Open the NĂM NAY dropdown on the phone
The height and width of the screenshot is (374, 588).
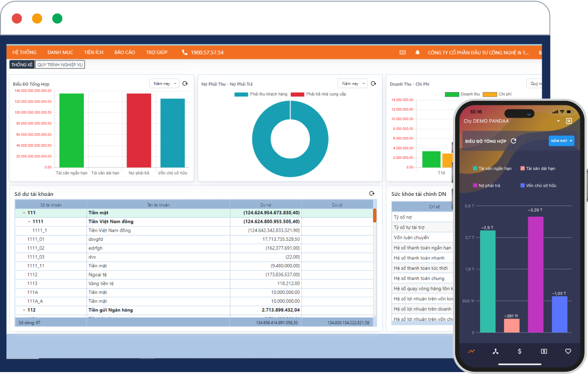[561, 141]
